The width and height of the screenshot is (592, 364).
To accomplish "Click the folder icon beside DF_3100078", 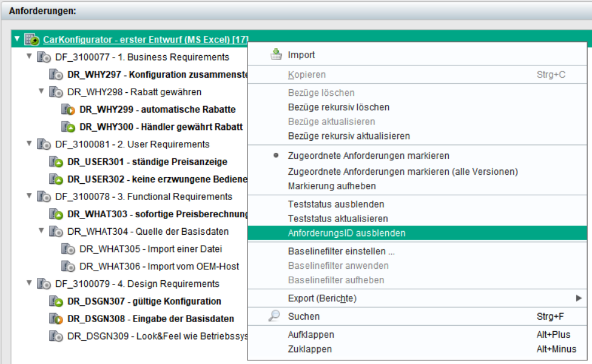I will (x=44, y=197).
